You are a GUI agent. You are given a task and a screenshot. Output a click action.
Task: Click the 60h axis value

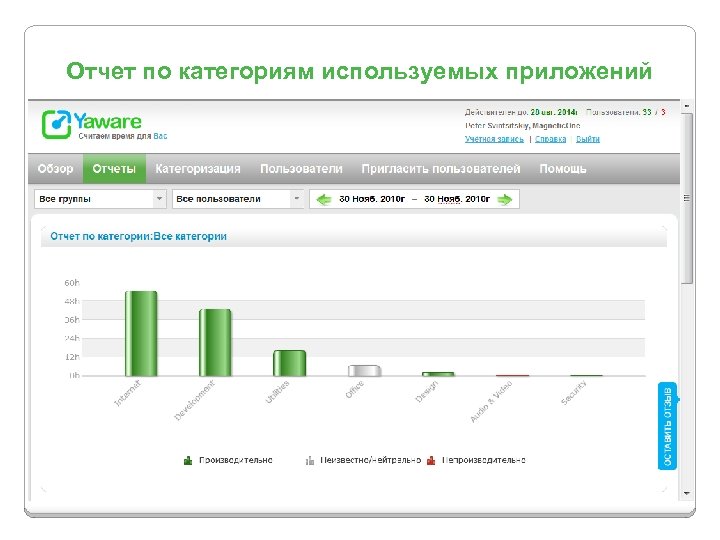pos(72,283)
